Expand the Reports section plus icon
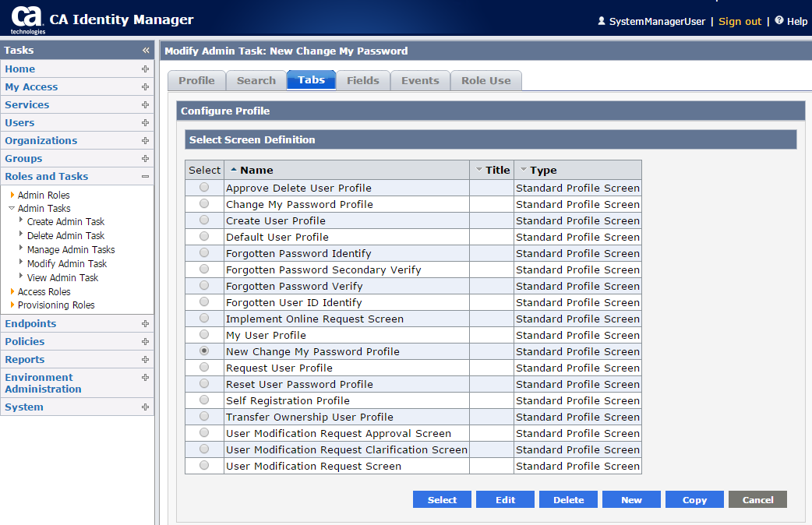Viewport: 812px width, 525px height. pos(145,360)
